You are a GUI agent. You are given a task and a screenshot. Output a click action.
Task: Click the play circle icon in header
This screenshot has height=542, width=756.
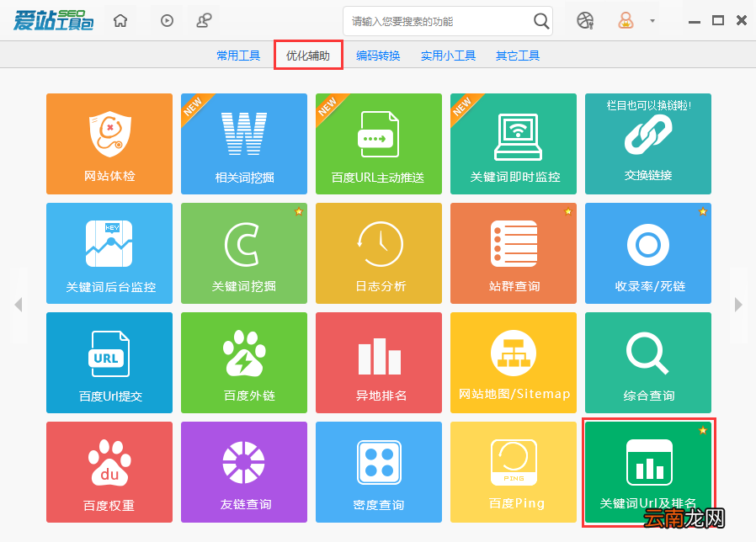tap(167, 21)
